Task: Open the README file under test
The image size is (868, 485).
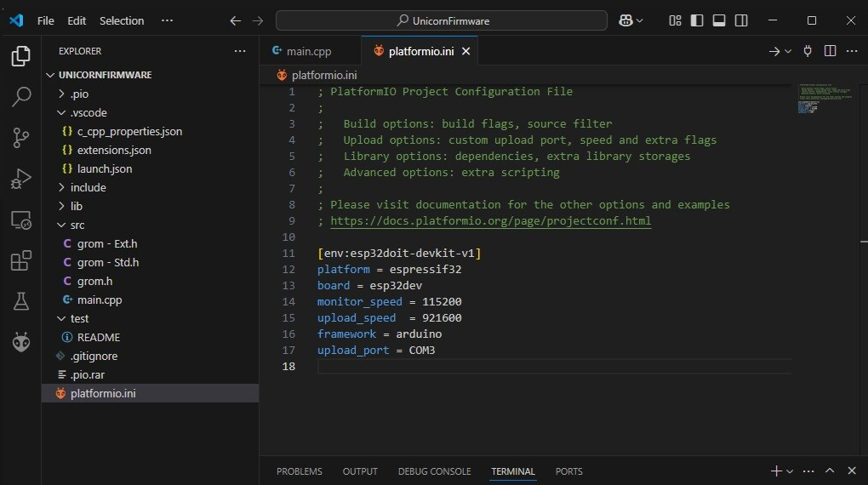Action: [150, 338]
